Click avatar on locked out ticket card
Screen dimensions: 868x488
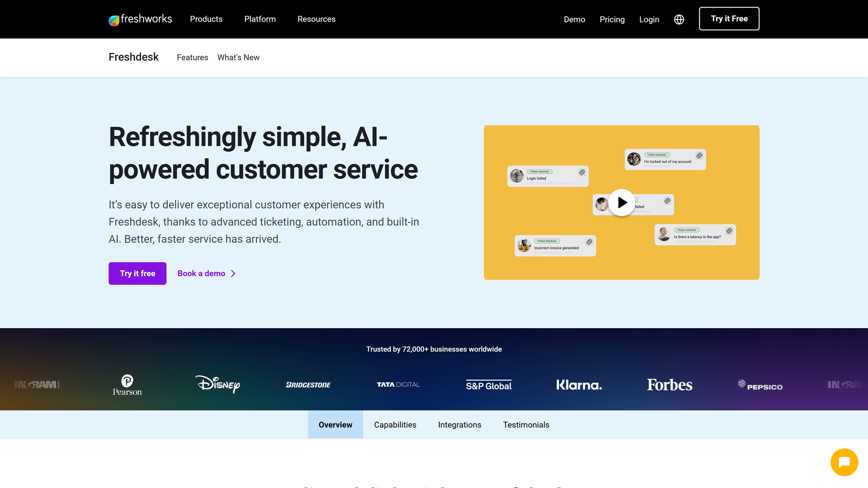coord(634,159)
